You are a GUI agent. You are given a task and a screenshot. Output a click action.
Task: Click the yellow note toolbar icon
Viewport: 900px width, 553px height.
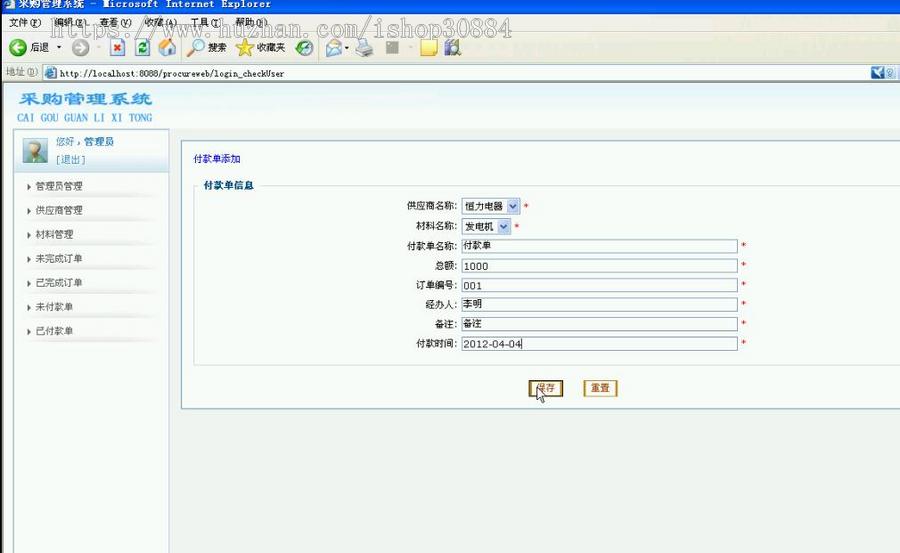[x=428, y=48]
